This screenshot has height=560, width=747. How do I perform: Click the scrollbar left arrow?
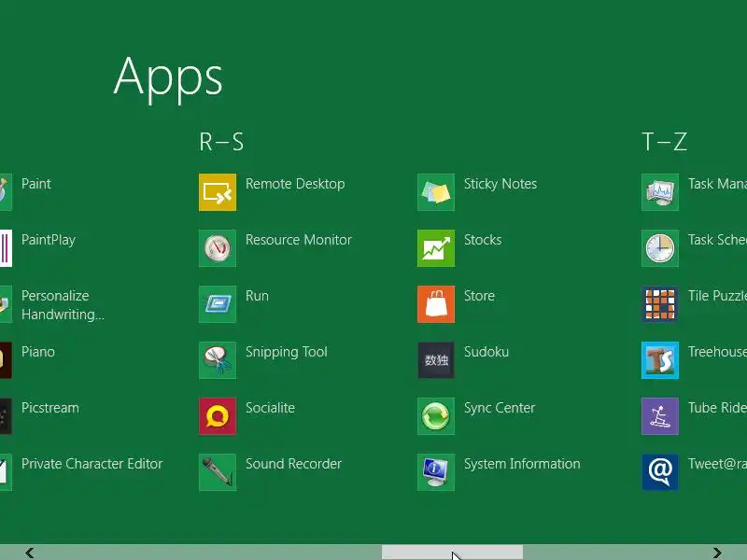[30, 553]
